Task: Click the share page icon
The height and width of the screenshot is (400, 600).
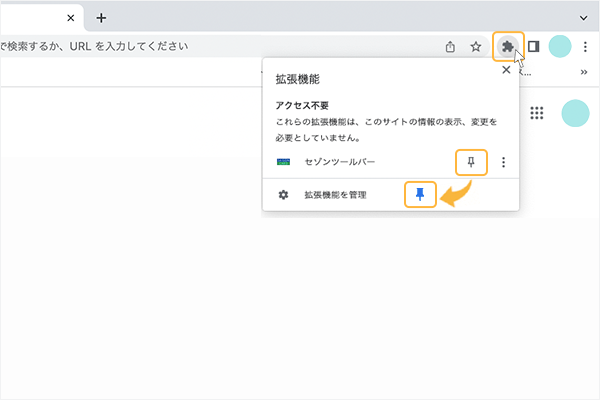Action: tap(451, 46)
